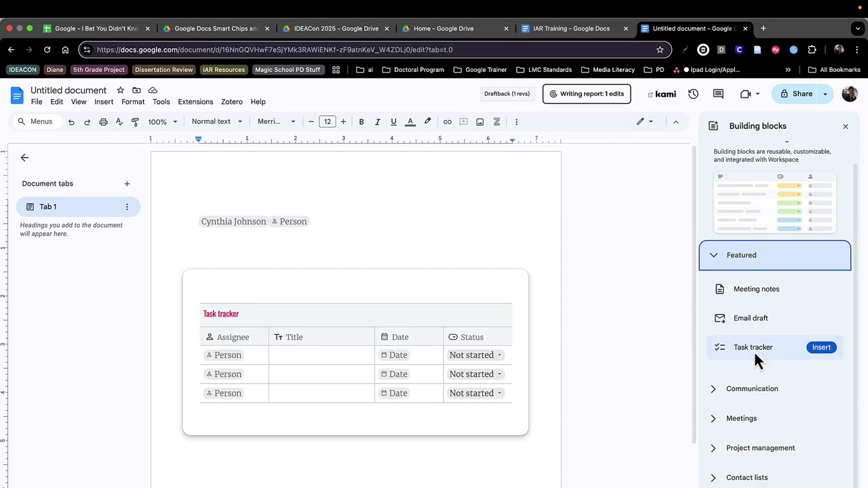Open the first row Not started status dropdown
This screenshot has height=488, width=868.
coord(475,355)
